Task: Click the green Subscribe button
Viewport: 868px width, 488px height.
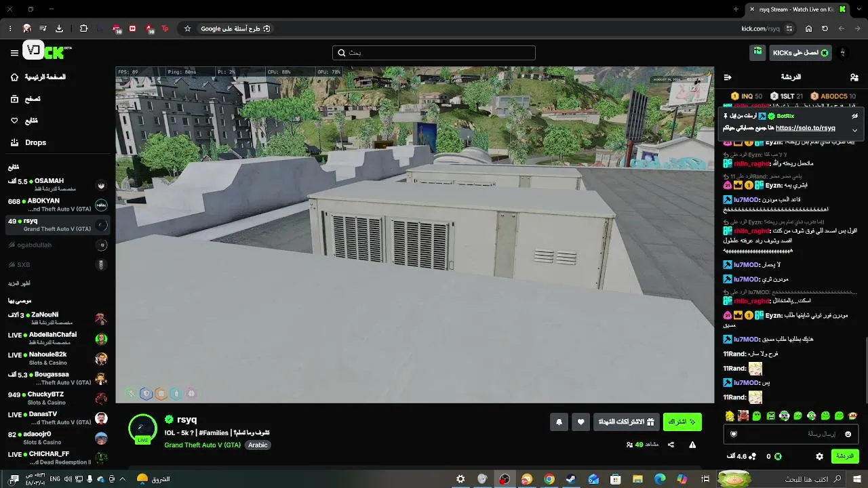Action: (x=682, y=422)
